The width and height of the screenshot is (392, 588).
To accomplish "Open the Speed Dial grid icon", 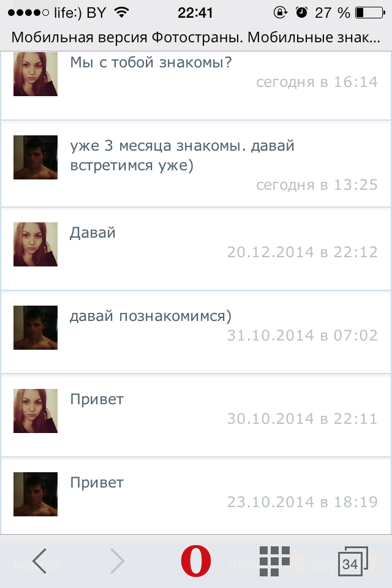I will click(274, 561).
